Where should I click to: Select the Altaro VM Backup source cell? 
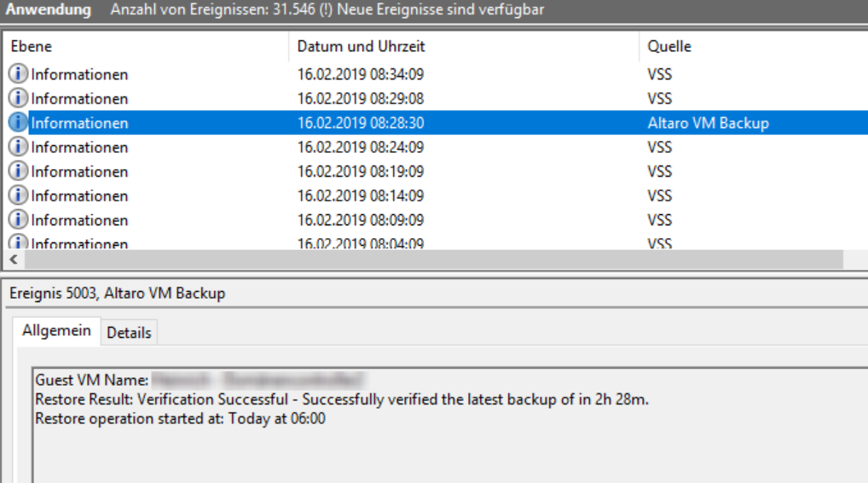pyautogui.click(x=708, y=123)
